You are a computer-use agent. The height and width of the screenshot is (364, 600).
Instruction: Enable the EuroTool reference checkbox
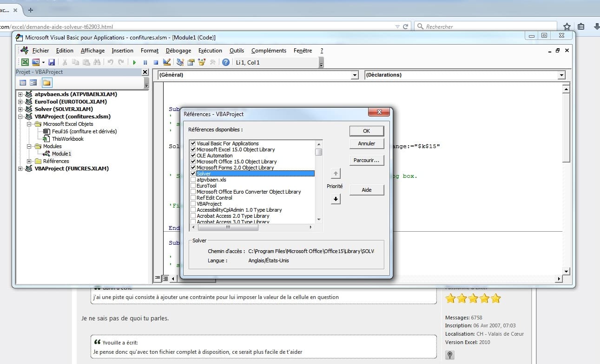(193, 186)
